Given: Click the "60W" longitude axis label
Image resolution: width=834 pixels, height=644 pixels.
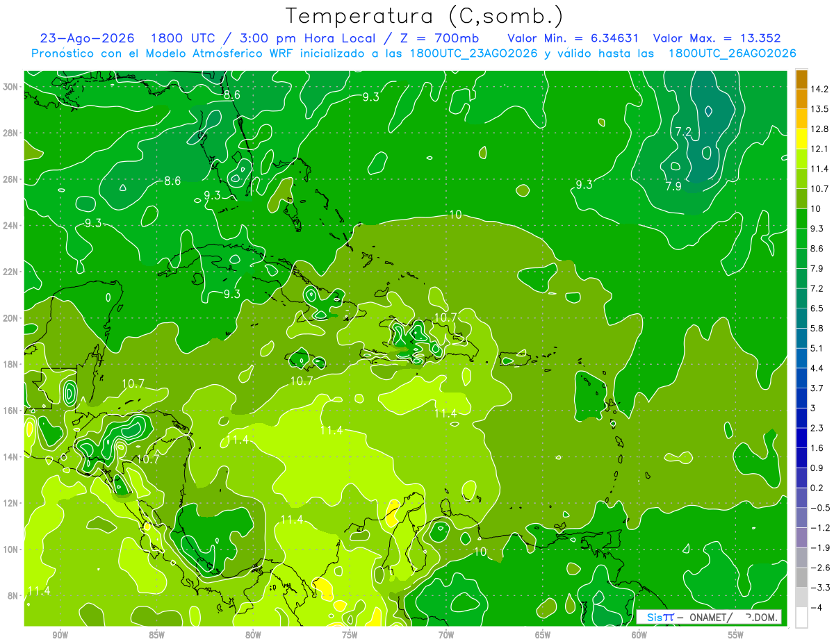Looking at the screenshot, I should tap(639, 635).
